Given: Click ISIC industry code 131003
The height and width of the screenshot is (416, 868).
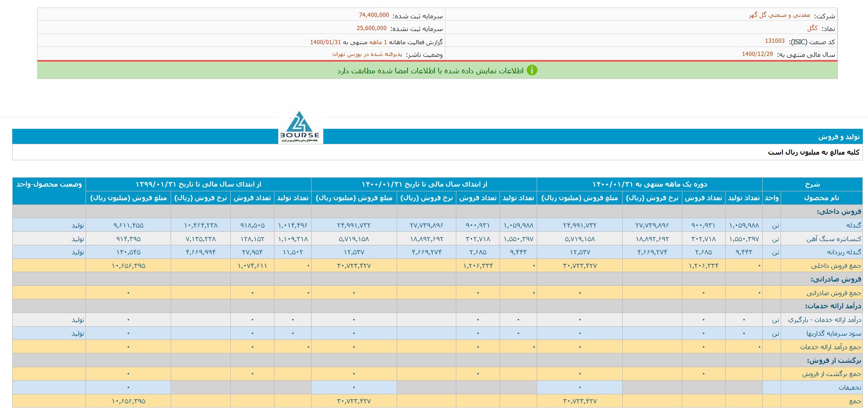Looking at the screenshot, I should tap(774, 41).
